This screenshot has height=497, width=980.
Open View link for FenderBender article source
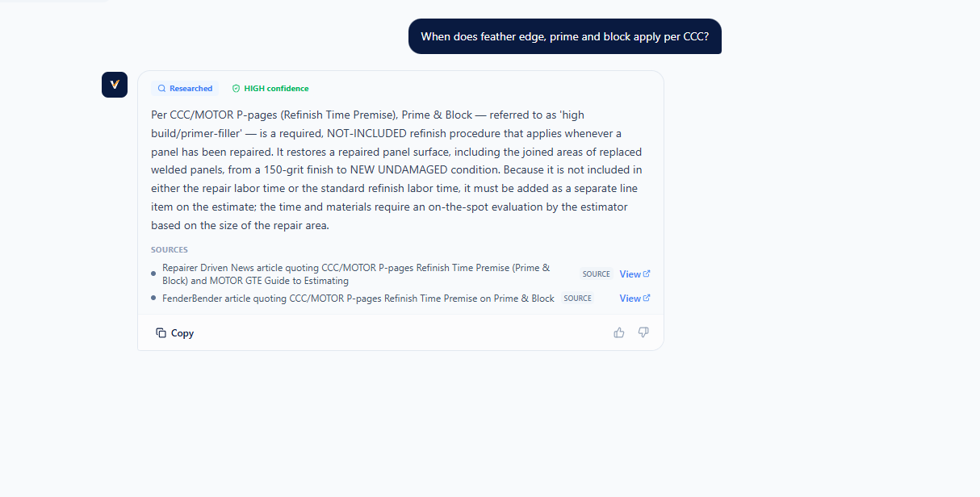pos(635,299)
